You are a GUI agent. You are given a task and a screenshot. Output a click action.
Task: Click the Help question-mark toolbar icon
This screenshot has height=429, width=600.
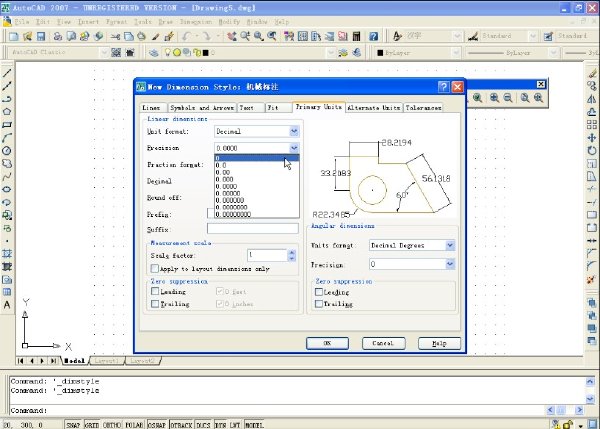[373, 36]
